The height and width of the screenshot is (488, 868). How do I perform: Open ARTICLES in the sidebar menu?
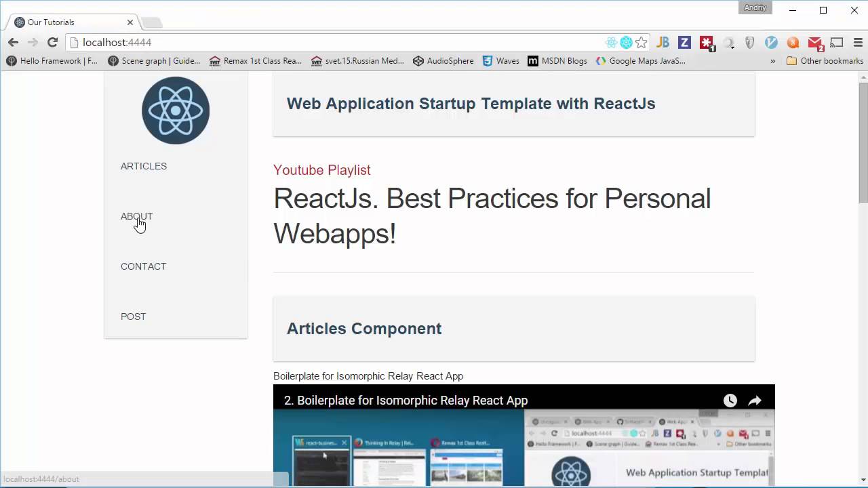pyautogui.click(x=144, y=166)
